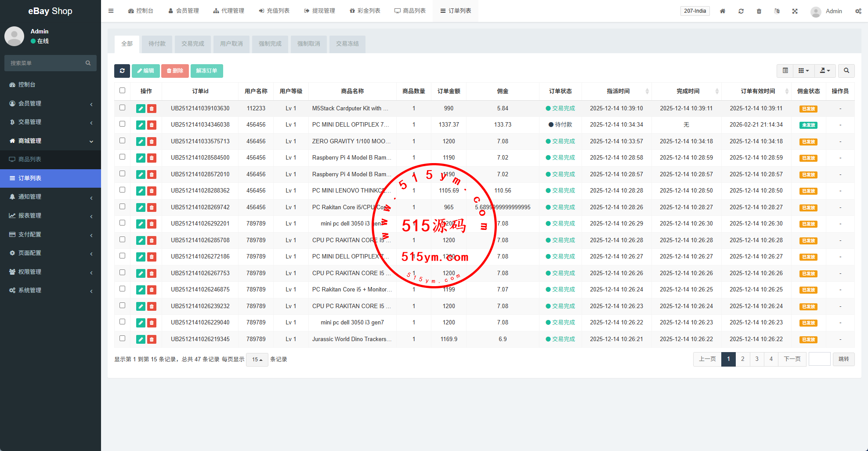868x451 pixels.
Task: Check the select-all checkbox in table header
Action: (x=123, y=91)
